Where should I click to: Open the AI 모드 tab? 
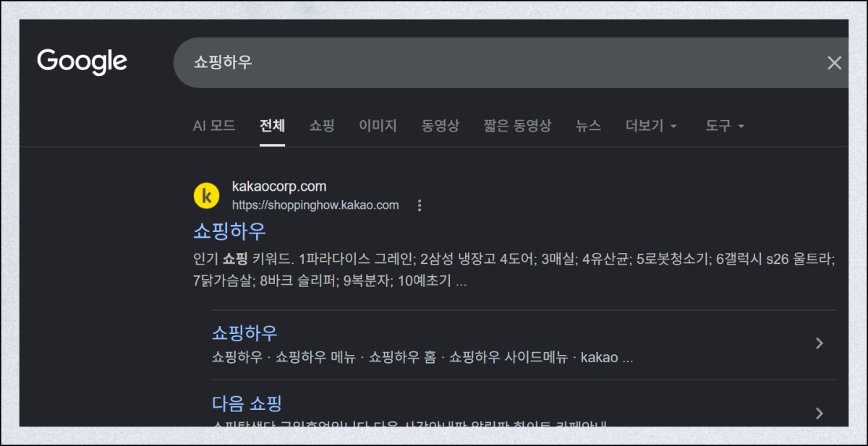pyautogui.click(x=214, y=126)
